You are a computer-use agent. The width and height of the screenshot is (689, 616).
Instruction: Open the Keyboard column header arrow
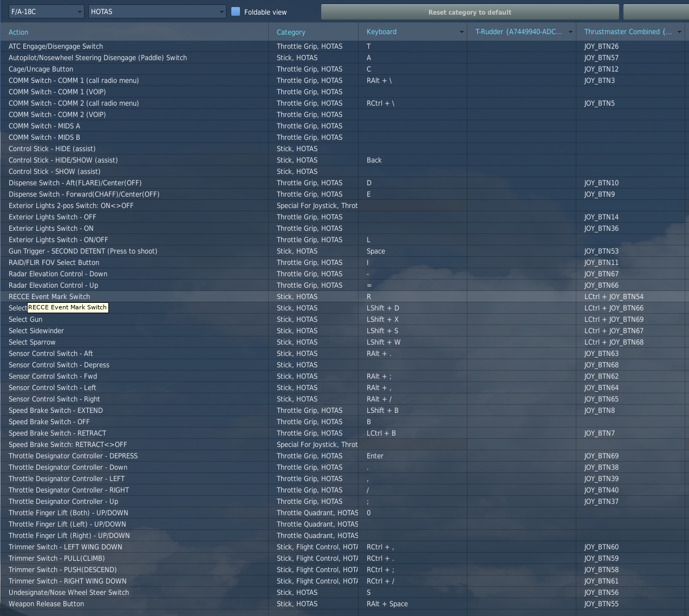coord(461,32)
